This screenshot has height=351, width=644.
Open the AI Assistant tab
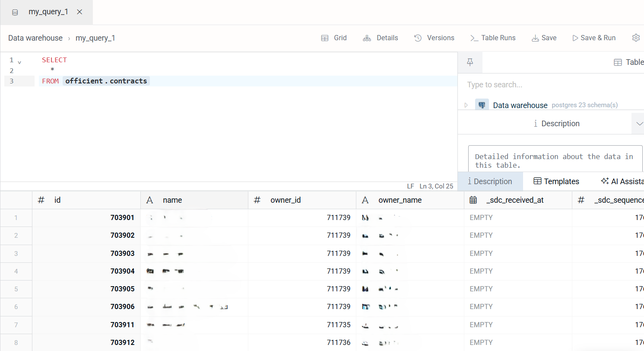click(x=622, y=182)
